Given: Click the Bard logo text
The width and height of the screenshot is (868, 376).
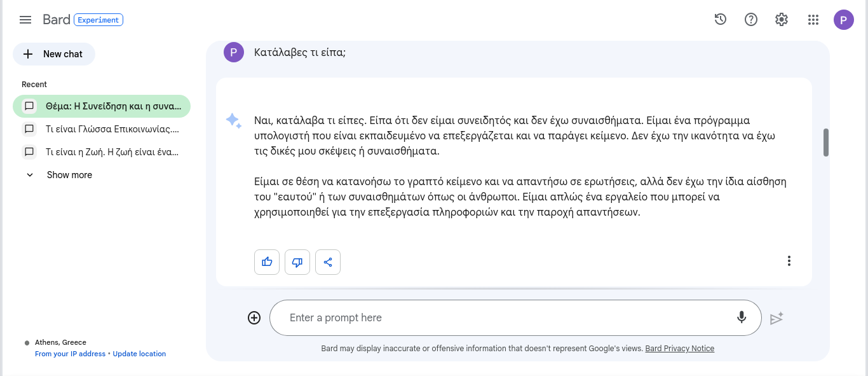Looking at the screenshot, I should point(57,20).
